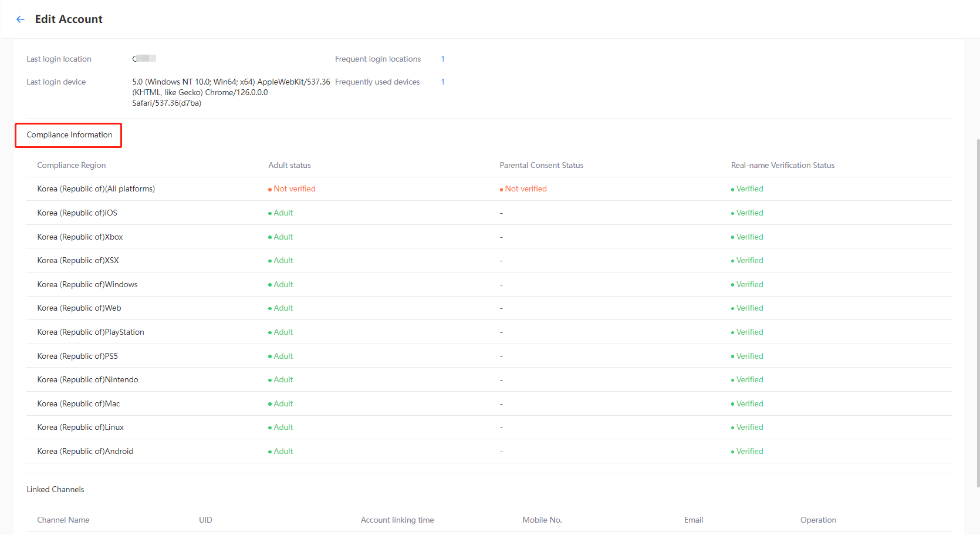Click the Real-name Verification Status column header
Viewport: 980px width, 535px height.
[x=782, y=166]
